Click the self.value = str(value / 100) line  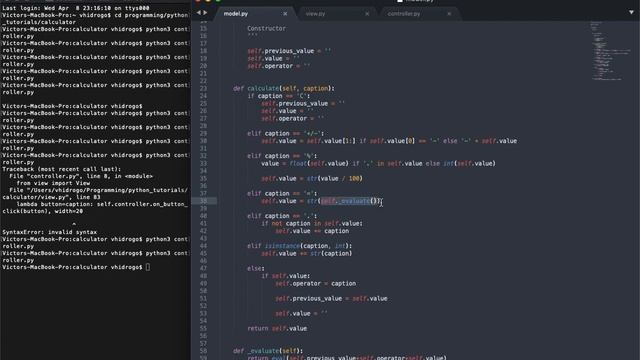point(312,178)
